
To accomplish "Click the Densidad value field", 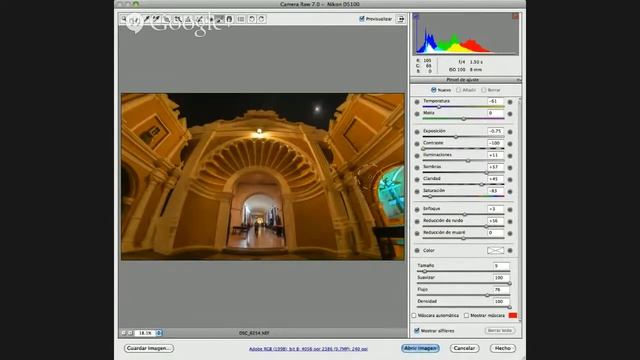I will pyautogui.click(x=501, y=301).
